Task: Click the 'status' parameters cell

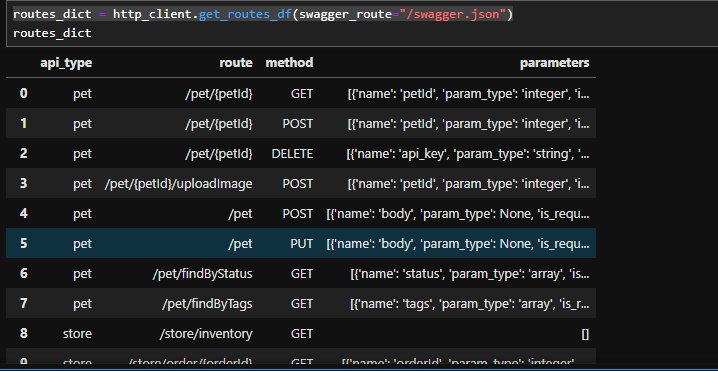Action: click(x=470, y=274)
